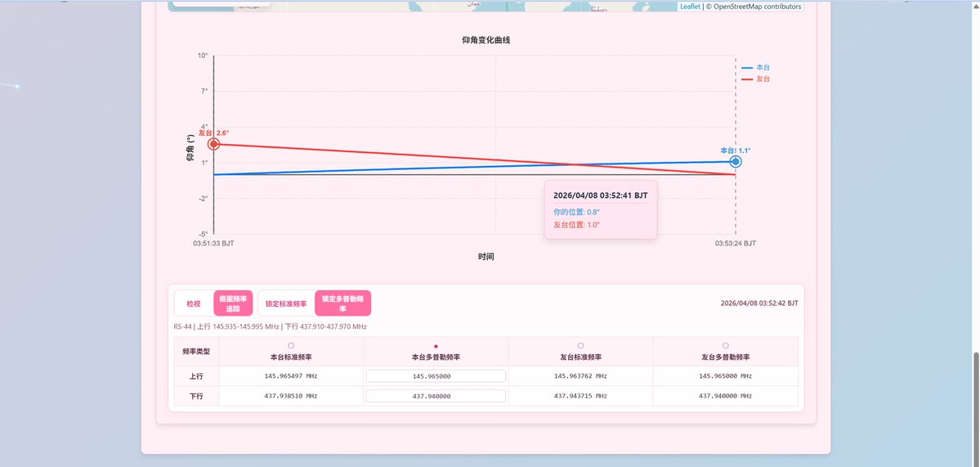Click the uplink input field showing 145.965000
The width and height of the screenshot is (980, 467).
pos(436,376)
